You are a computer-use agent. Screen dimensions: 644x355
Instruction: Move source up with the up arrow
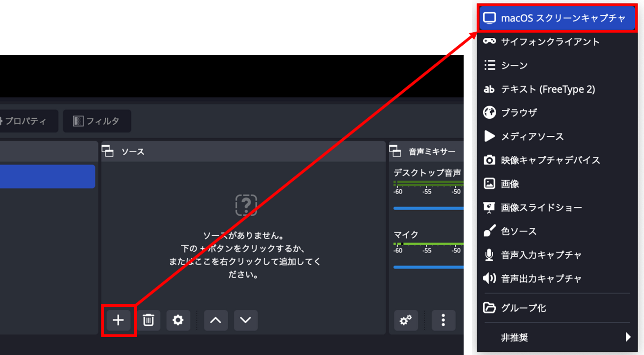tap(216, 320)
